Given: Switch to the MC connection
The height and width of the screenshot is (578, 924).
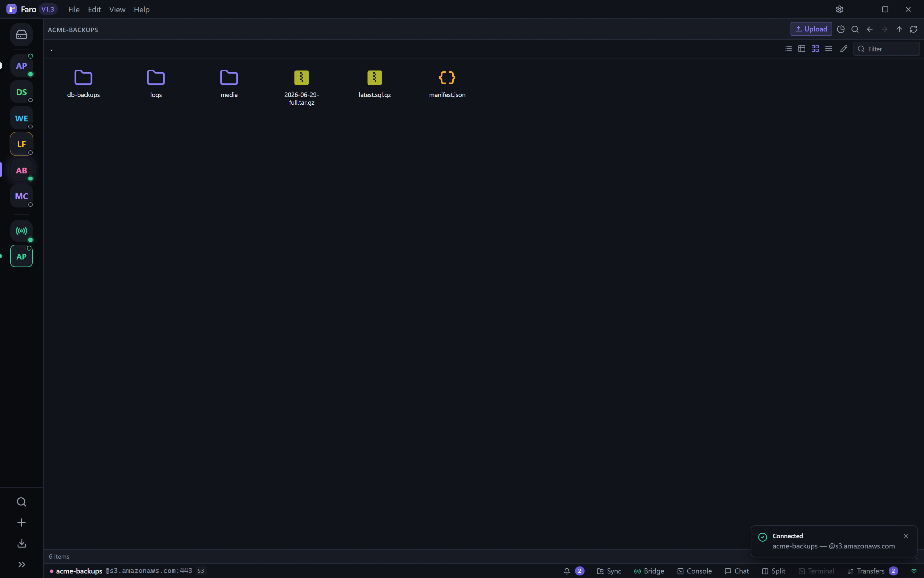Looking at the screenshot, I should coord(21,196).
